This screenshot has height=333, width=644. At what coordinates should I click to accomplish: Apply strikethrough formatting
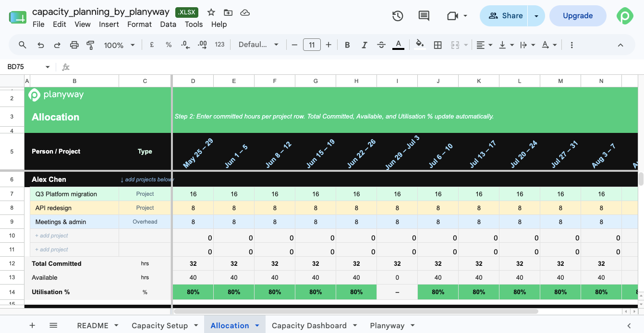tap(381, 45)
